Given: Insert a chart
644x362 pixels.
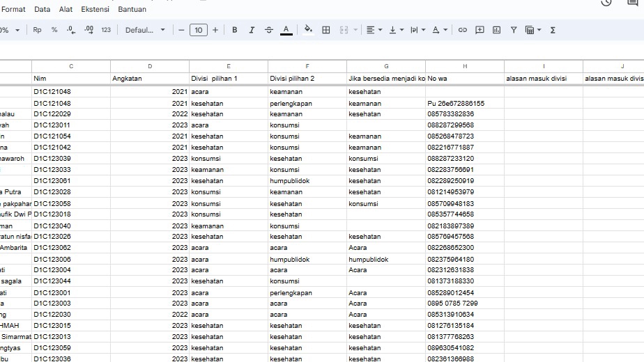Looking at the screenshot, I should click(496, 30).
